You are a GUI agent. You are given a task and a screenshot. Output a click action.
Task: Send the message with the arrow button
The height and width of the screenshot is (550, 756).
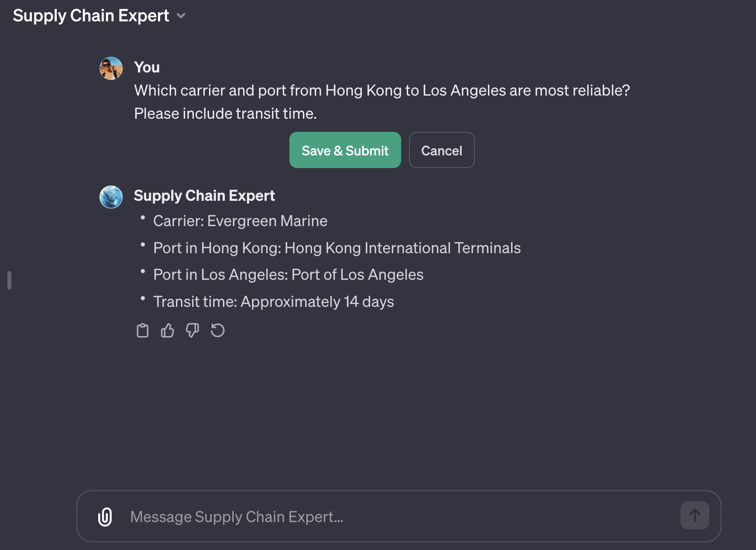[694, 515]
